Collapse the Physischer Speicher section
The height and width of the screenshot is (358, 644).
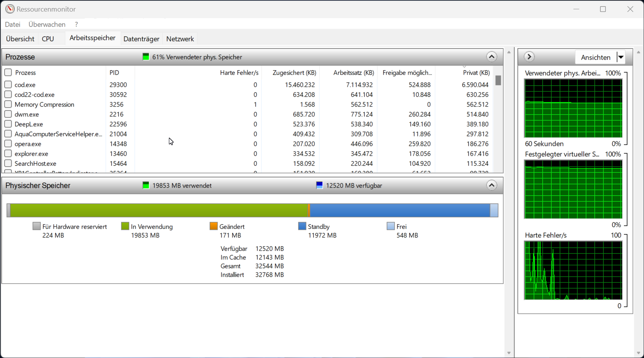click(x=491, y=185)
